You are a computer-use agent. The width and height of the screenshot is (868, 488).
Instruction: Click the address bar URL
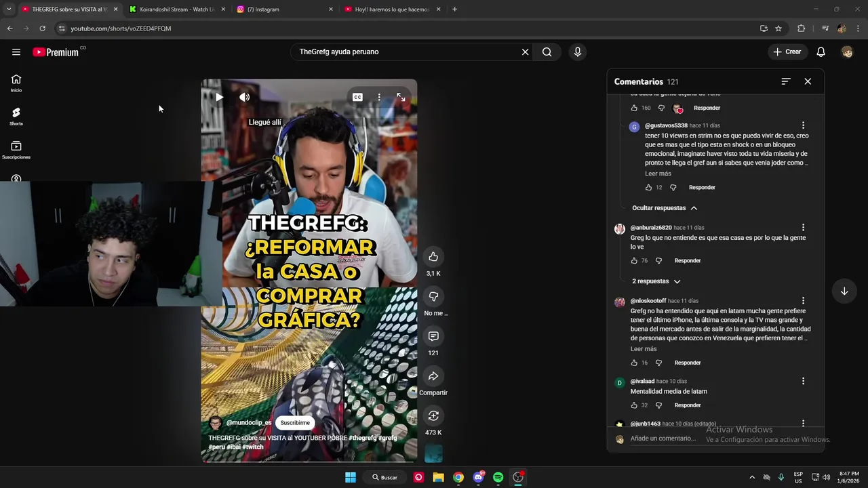click(121, 28)
